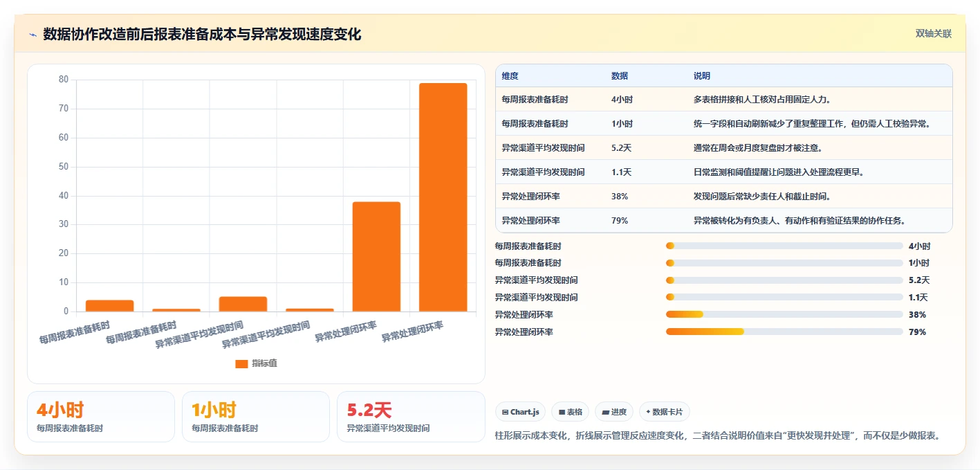Click the 数据 table column header
980x470 pixels.
click(x=620, y=76)
